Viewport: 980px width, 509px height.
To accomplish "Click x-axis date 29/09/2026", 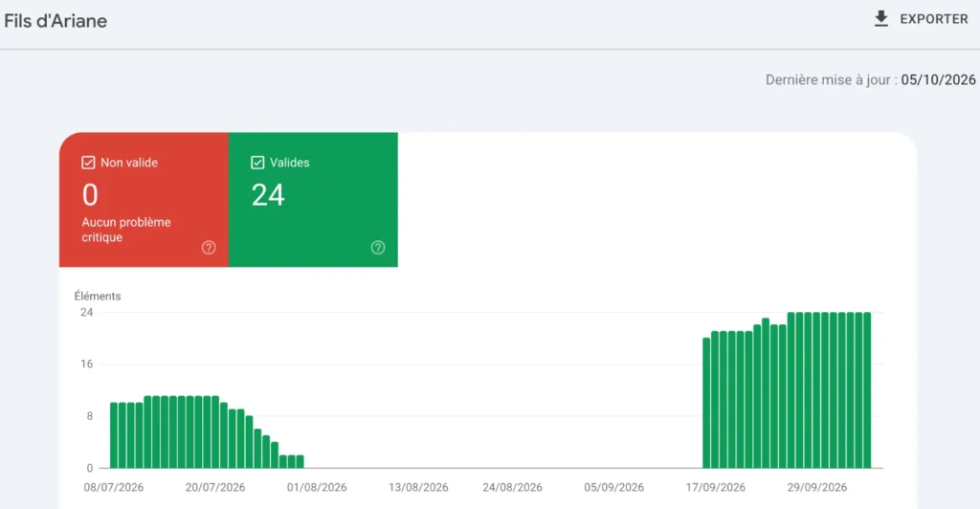I will (x=817, y=487).
